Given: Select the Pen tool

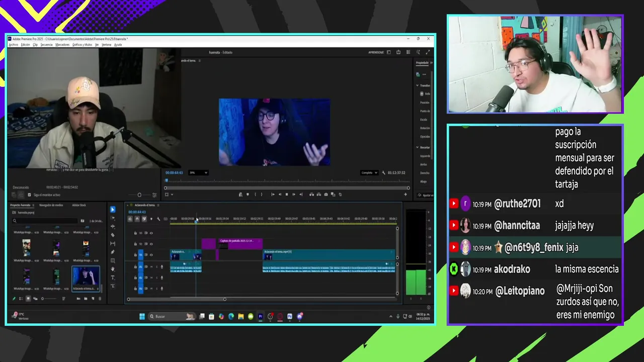Looking at the screenshot, I should pyautogui.click(x=113, y=252).
